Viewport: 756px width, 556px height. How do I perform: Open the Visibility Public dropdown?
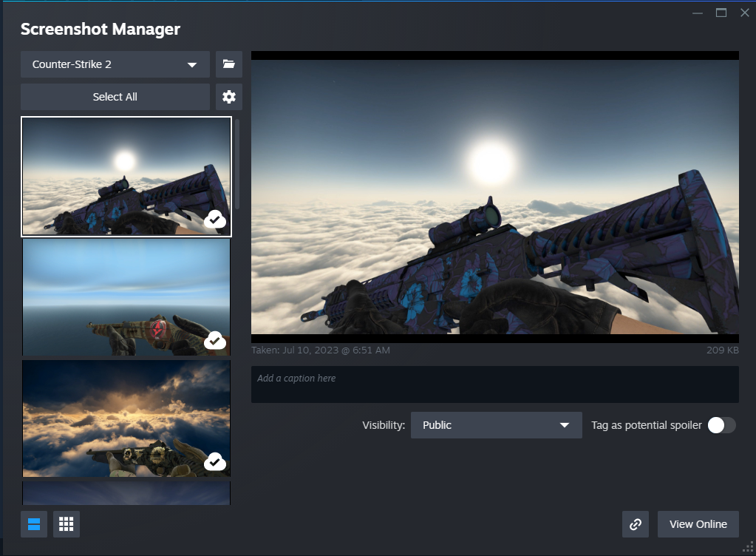point(496,425)
